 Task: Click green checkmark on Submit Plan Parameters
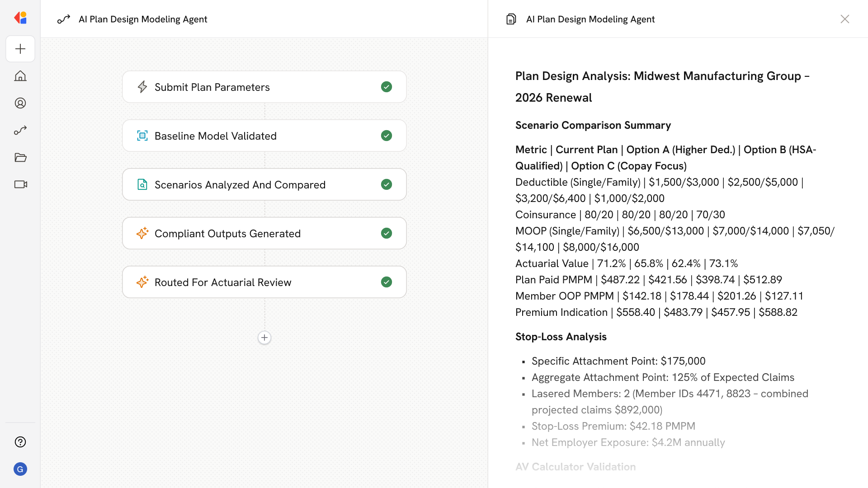point(387,87)
